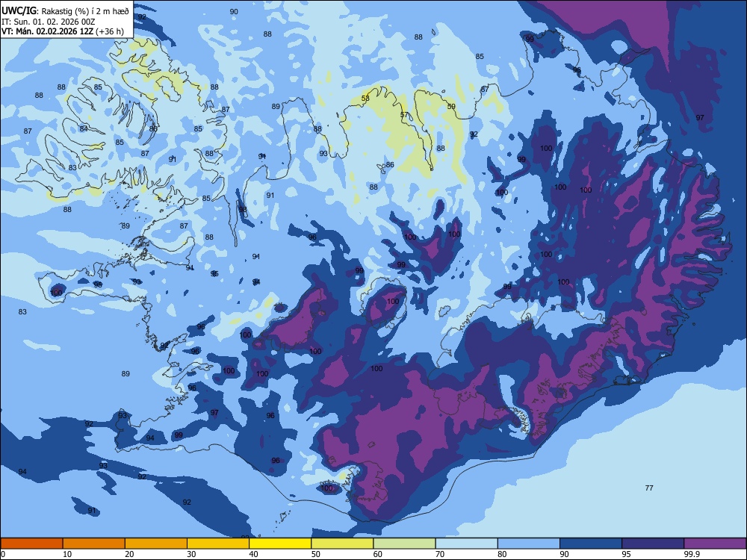Click the pale blue 70–80 legend swatch

coord(466,544)
